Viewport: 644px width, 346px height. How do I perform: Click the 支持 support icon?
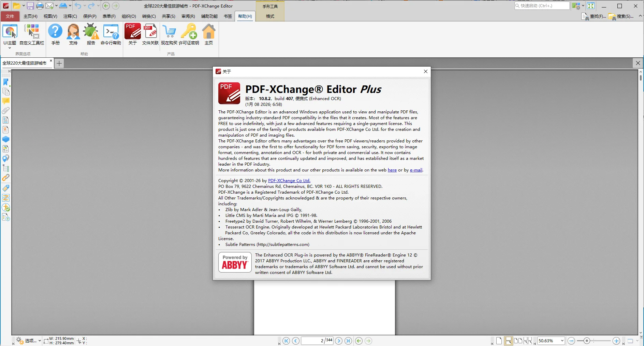pyautogui.click(x=73, y=32)
